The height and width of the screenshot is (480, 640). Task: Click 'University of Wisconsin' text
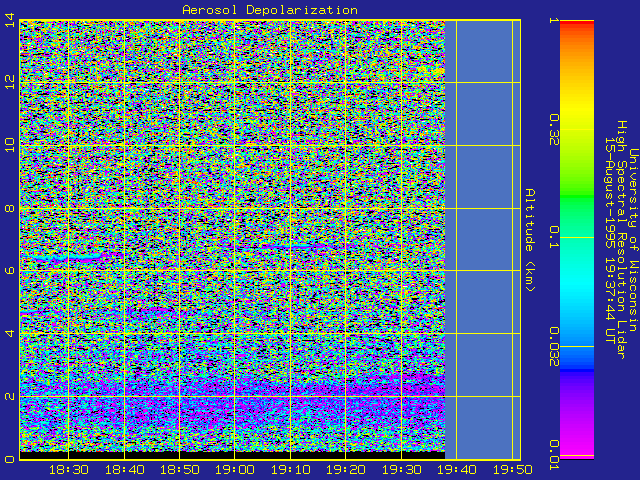(633, 240)
